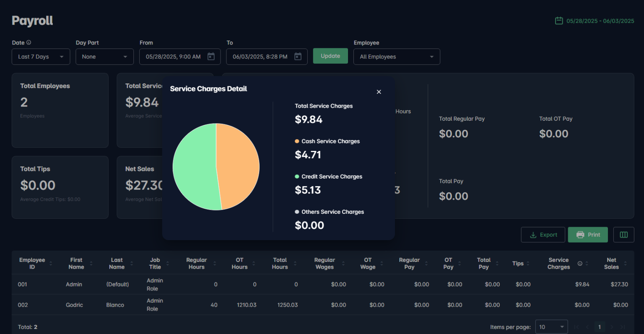Click the Export button

[543, 235]
